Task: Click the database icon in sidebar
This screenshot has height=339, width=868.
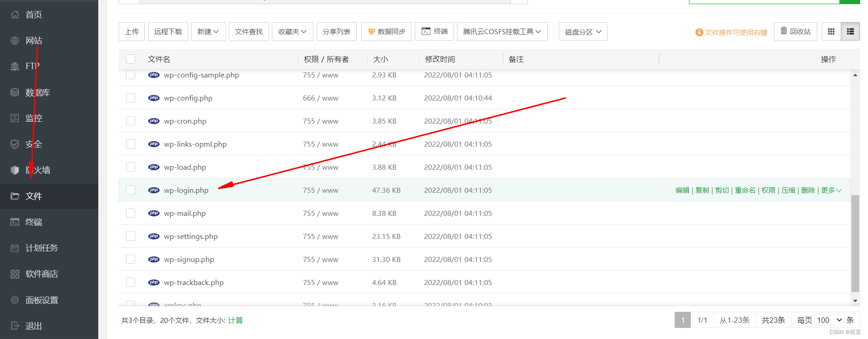Action: tap(15, 92)
